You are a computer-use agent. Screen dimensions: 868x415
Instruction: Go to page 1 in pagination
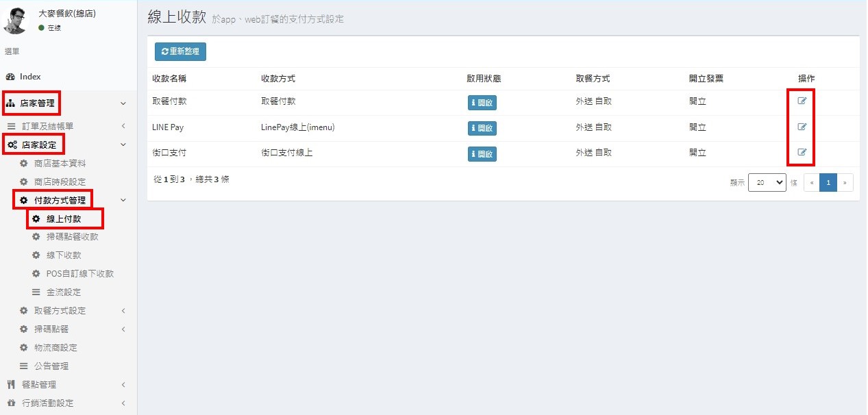tap(828, 183)
